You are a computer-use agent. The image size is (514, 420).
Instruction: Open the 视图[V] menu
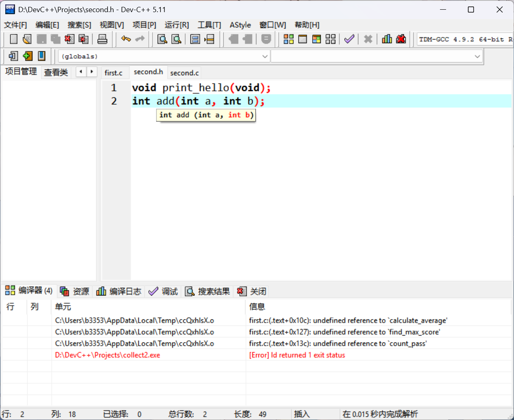112,25
